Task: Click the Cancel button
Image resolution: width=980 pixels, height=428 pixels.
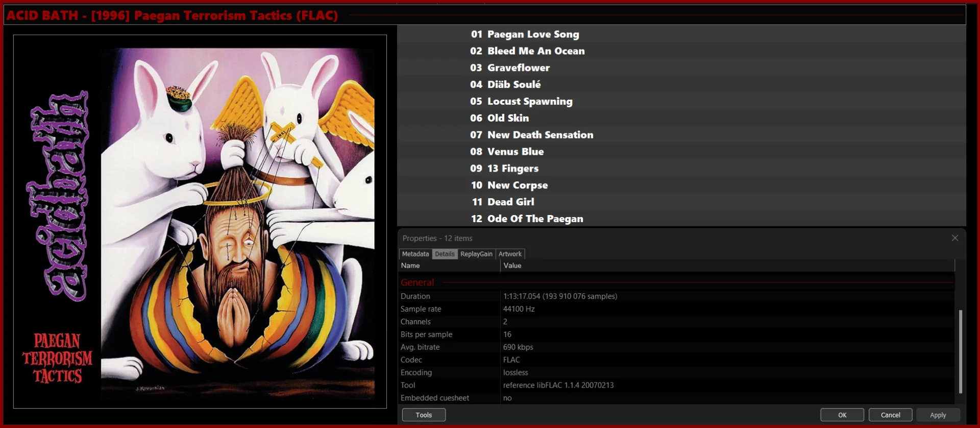Action: (890, 415)
